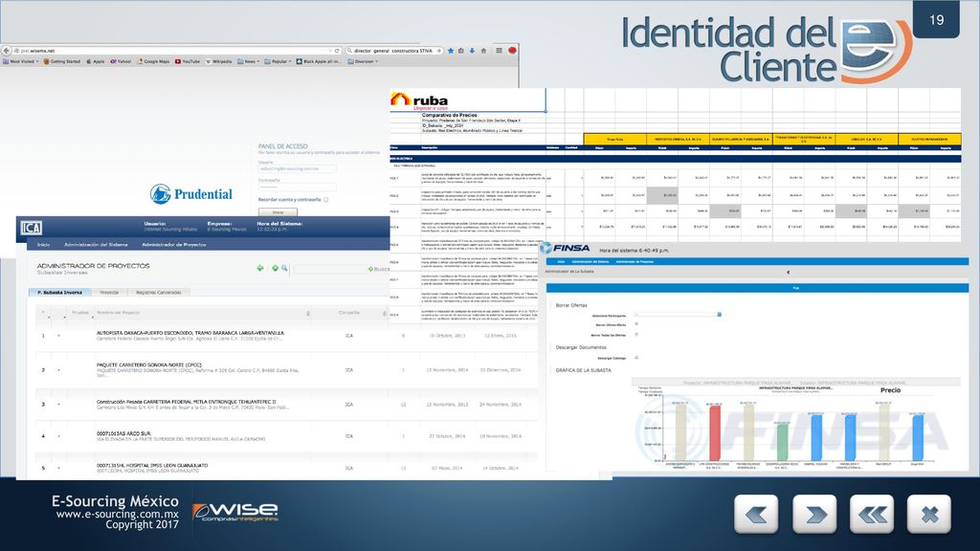Expand row 2 Paquete Carretero Sonora Norte arrow
Image resolution: width=980 pixels, height=551 pixels.
pos(58,370)
